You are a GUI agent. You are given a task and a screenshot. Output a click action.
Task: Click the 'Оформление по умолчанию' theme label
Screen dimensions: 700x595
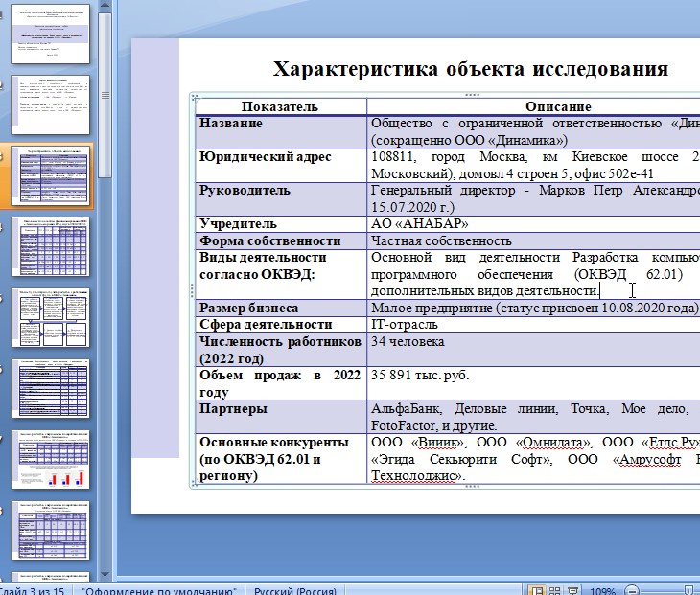coord(159,591)
